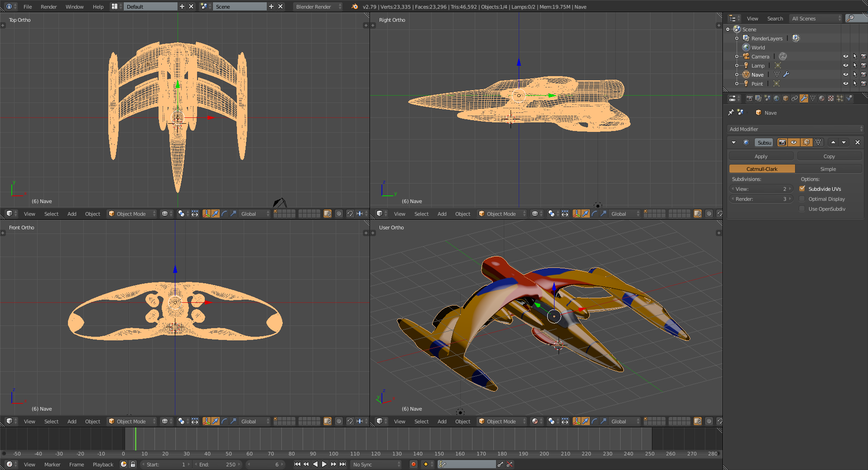
Task: Click the wrench modifier icon beside Nave in outliner
Action: coord(786,74)
